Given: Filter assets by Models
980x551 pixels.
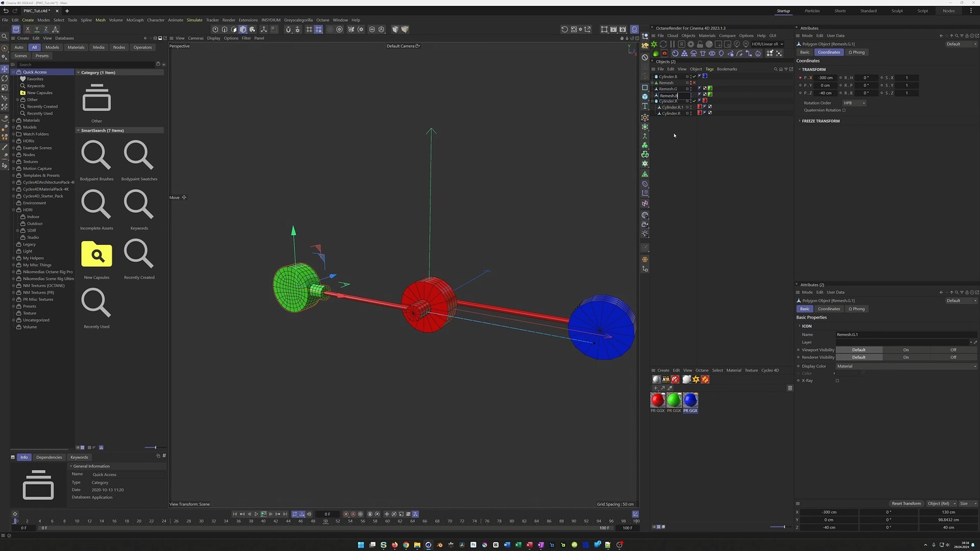Looking at the screenshot, I should coord(52,47).
